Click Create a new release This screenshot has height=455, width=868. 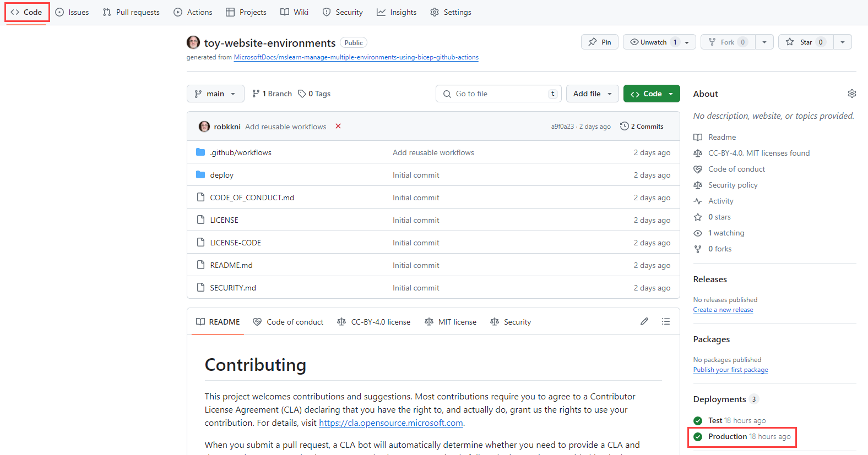coord(723,310)
